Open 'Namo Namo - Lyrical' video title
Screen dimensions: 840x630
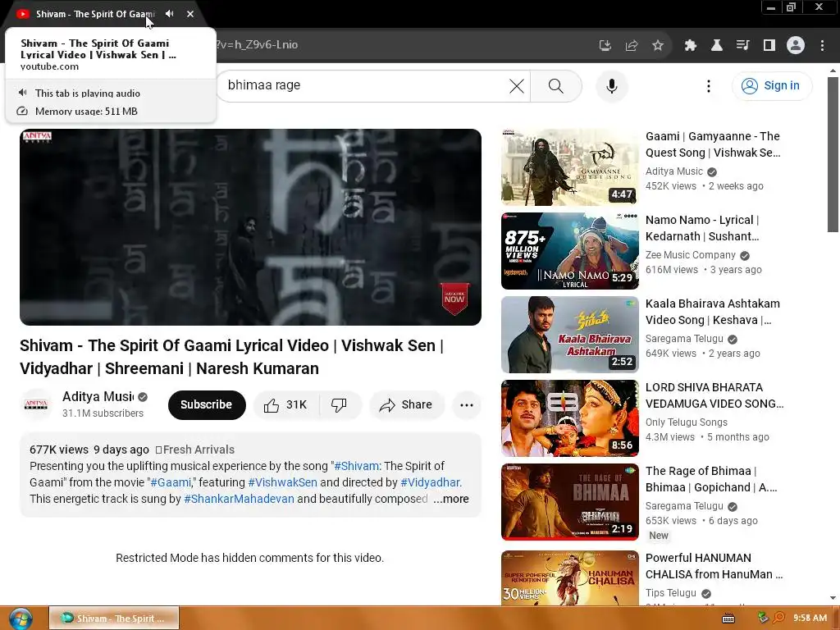pos(702,228)
